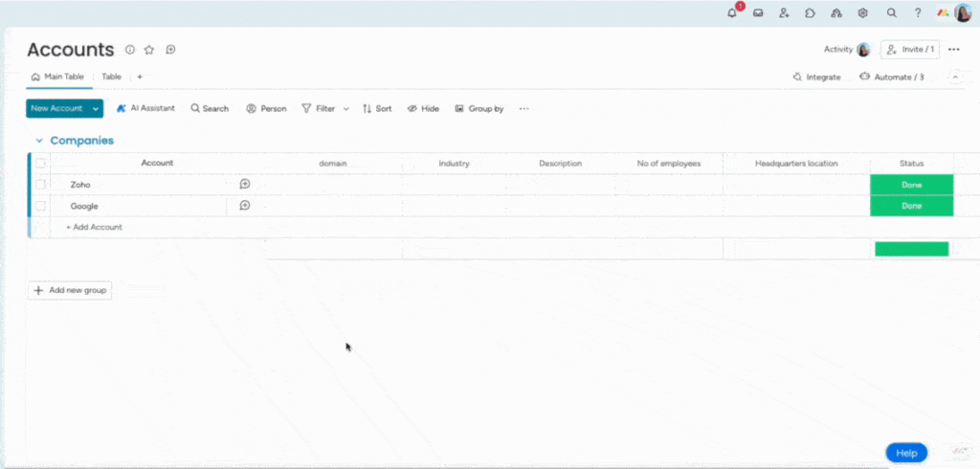
Task: Open the Hide columns tool
Action: [x=423, y=109]
